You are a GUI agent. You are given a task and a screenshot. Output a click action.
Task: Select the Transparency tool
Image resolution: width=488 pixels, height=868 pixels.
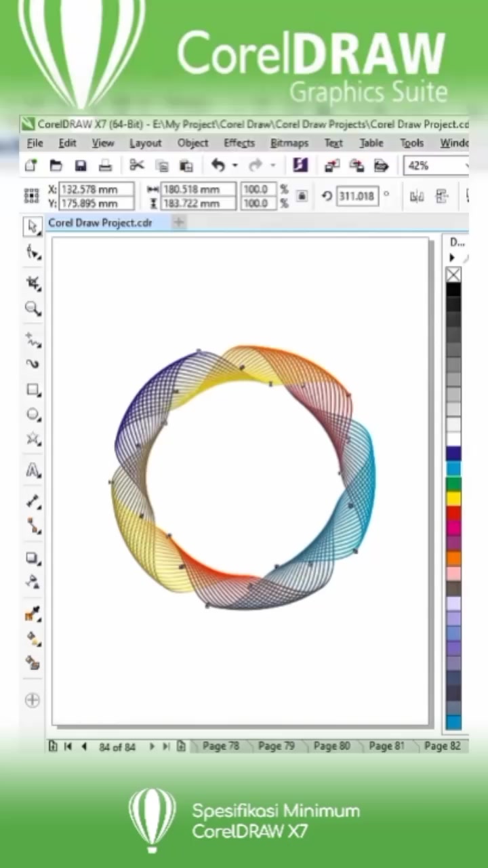(32, 582)
